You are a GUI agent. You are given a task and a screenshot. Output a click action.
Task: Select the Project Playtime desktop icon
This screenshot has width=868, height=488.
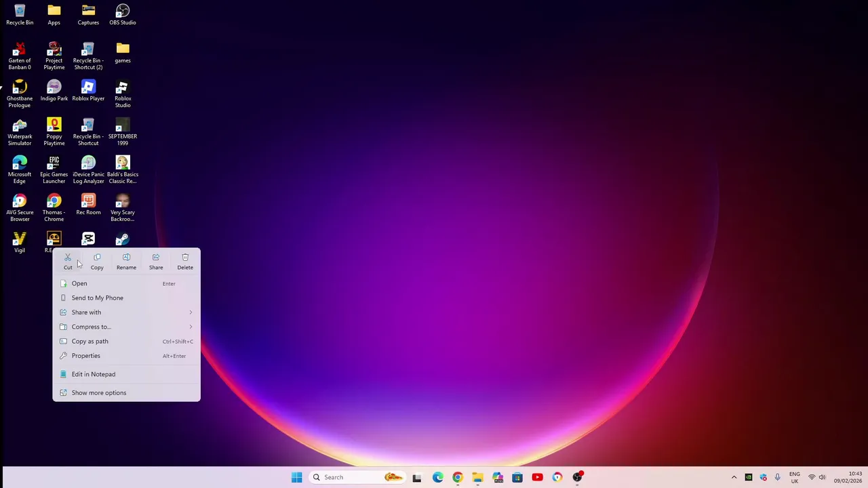(x=54, y=56)
